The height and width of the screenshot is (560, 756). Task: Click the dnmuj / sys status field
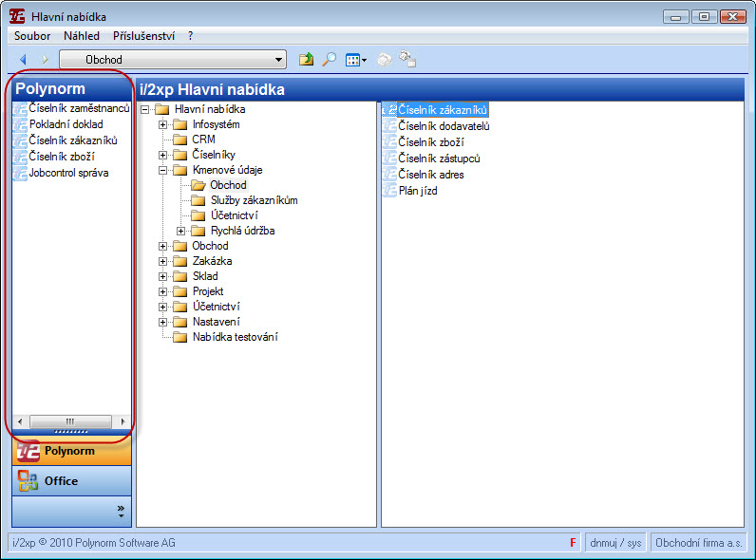click(615, 543)
